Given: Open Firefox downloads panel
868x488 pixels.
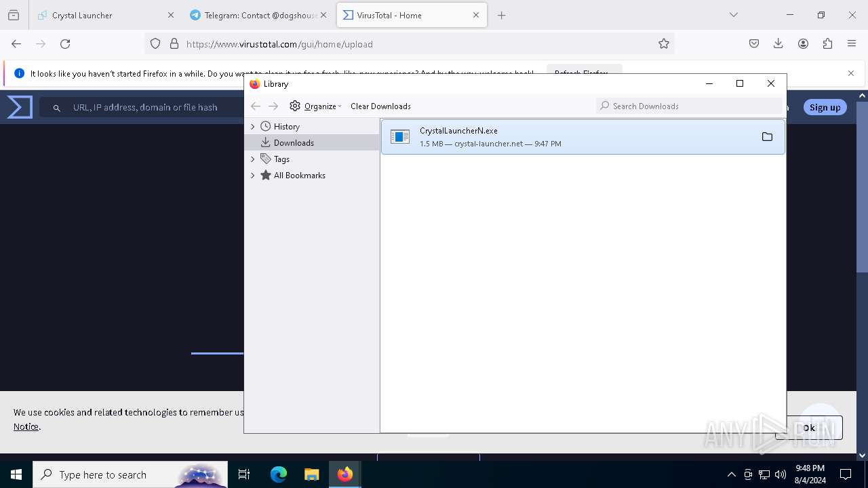Looking at the screenshot, I should coord(778,43).
